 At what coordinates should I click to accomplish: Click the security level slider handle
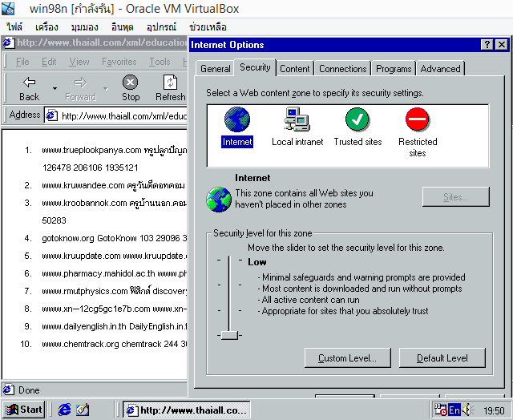[x=229, y=334]
